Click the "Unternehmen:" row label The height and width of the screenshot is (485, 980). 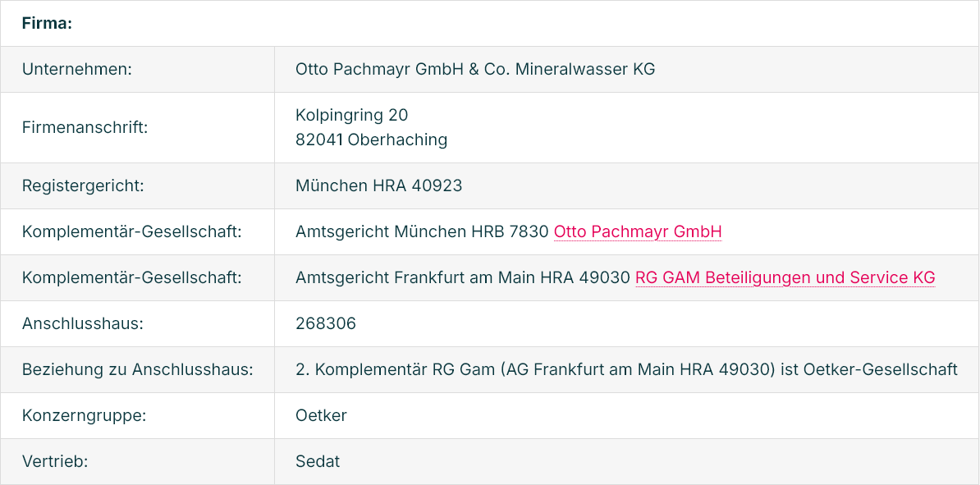(x=77, y=70)
